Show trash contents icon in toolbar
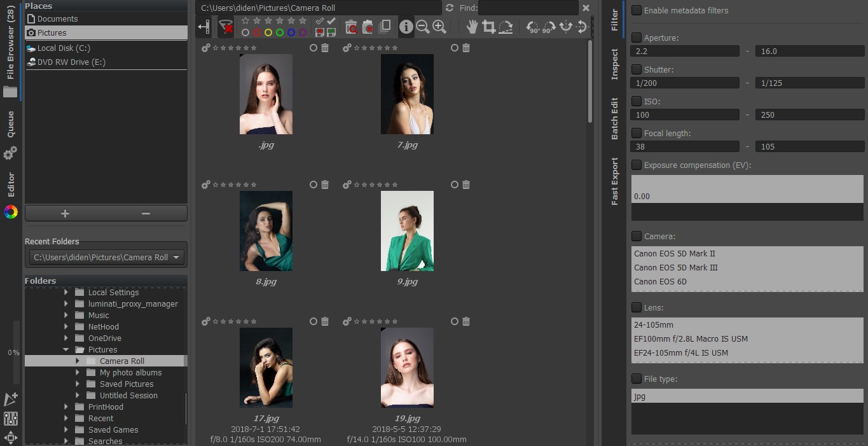This screenshot has width=868, height=446. (x=350, y=27)
